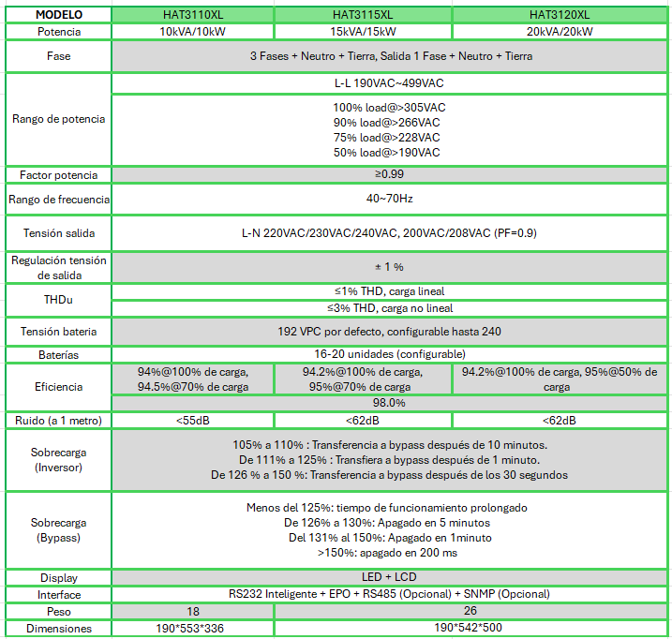Click the MODELO header cell
The width and height of the screenshot is (672, 639).
tap(58, 15)
